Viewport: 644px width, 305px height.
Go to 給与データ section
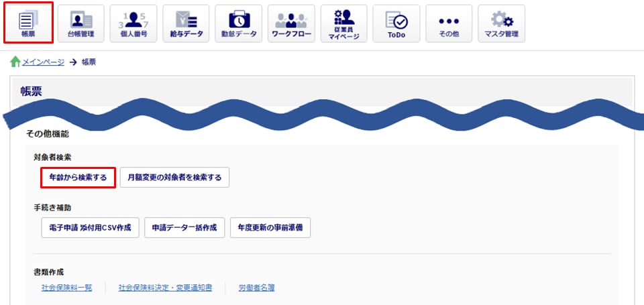pos(186,23)
